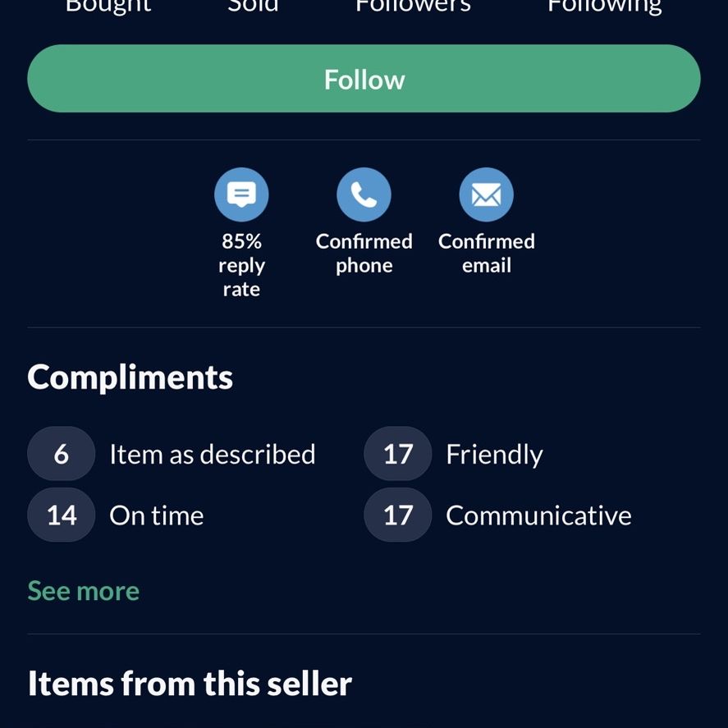Select the Confirmed email label
The height and width of the screenshot is (728, 728).
tap(487, 253)
